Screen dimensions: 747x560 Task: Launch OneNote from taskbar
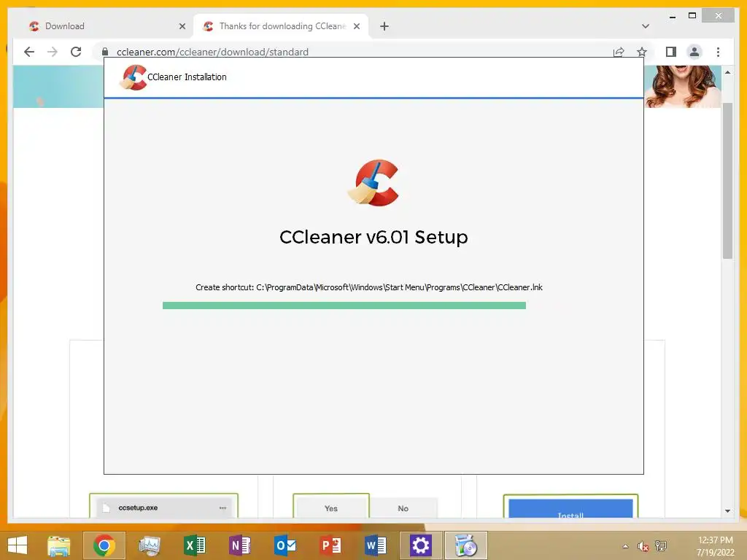point(239,545)
